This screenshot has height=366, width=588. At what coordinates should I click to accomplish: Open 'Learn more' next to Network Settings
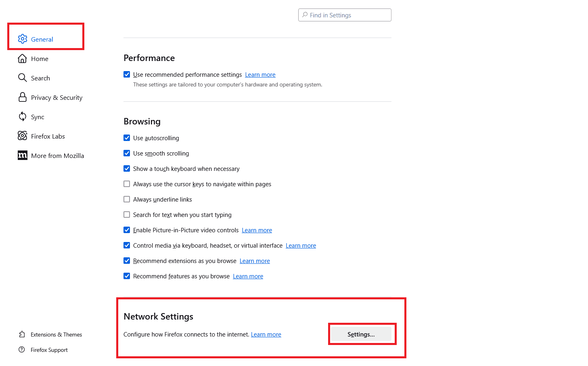coord(266,334)
